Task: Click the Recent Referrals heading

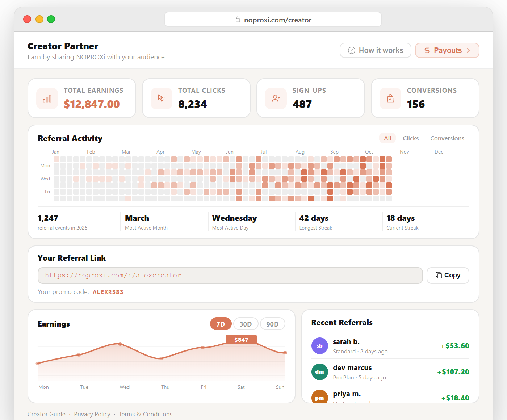Action: [342, 323]
